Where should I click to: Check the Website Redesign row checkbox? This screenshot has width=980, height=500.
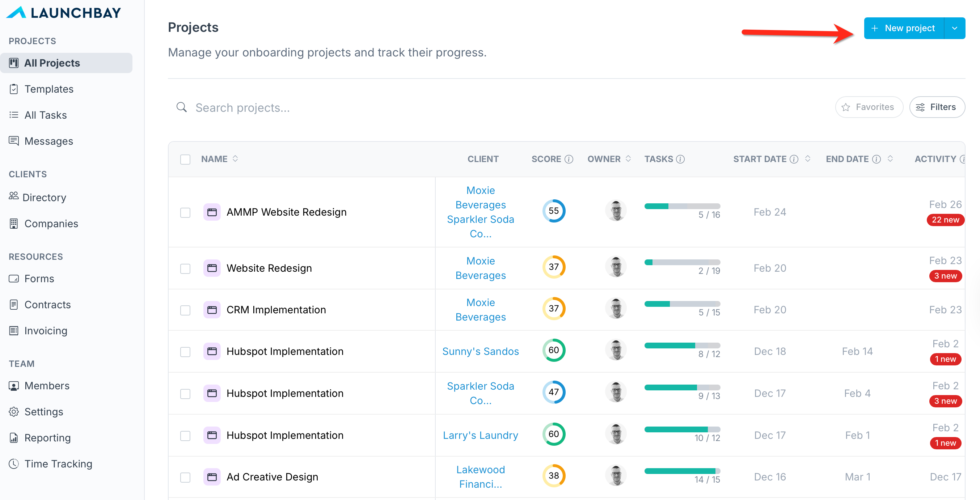[x=185, y=268]
